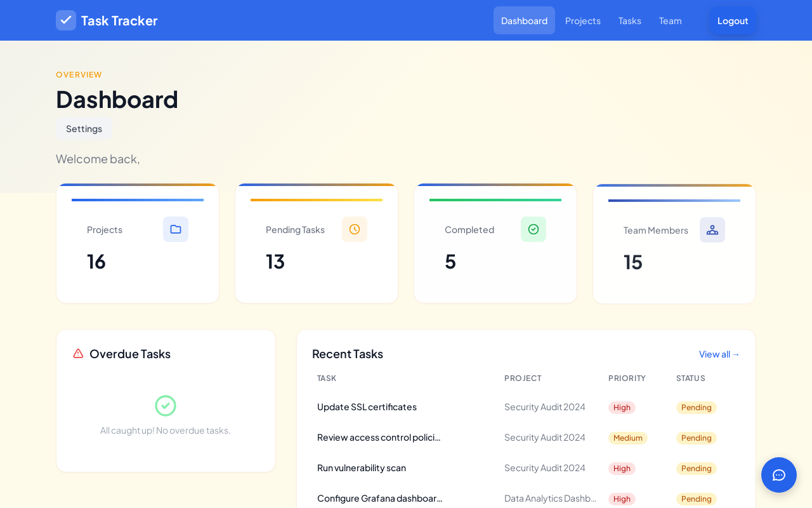
Task: Click the warning triangle beside Overdue Tasks
Action: coord(77,353)
